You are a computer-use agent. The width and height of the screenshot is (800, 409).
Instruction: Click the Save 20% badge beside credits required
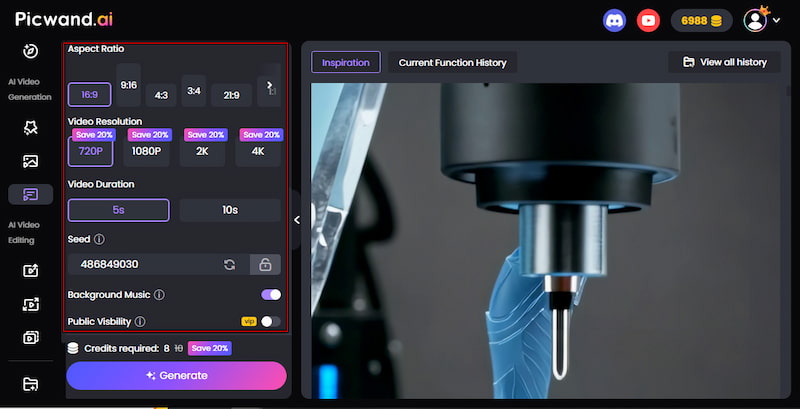210,348
